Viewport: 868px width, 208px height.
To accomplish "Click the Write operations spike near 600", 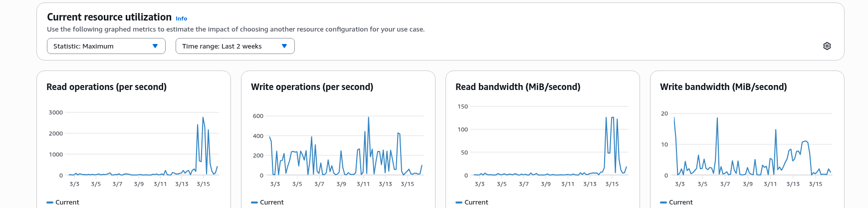I will pos(369,117).
